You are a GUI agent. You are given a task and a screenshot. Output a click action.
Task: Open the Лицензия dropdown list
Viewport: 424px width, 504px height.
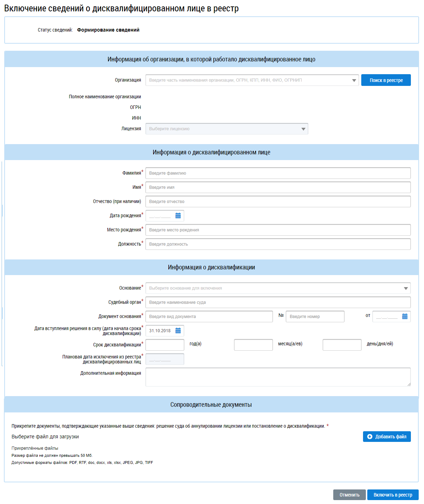click(x=303, y=129)
